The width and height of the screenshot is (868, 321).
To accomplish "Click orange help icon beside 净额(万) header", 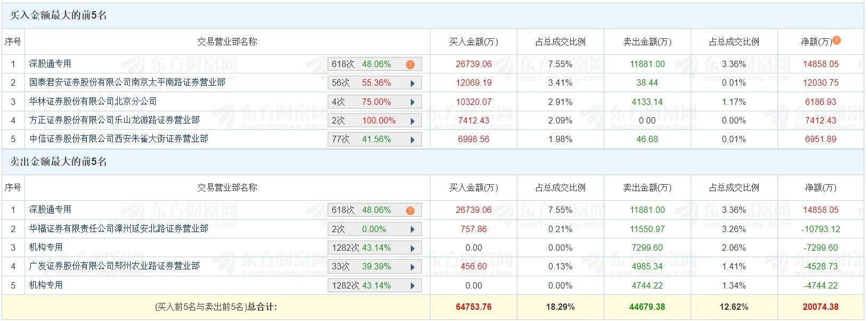I will (837, 40).
